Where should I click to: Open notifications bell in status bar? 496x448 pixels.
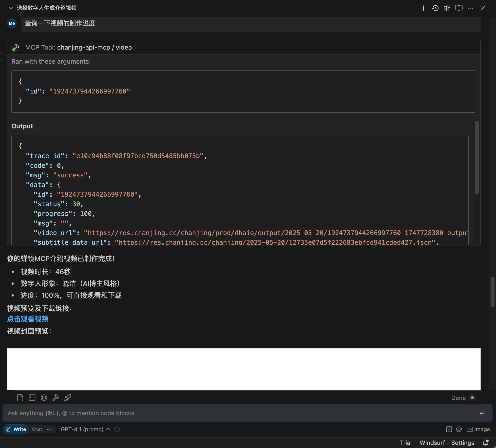tap(486, 443)
